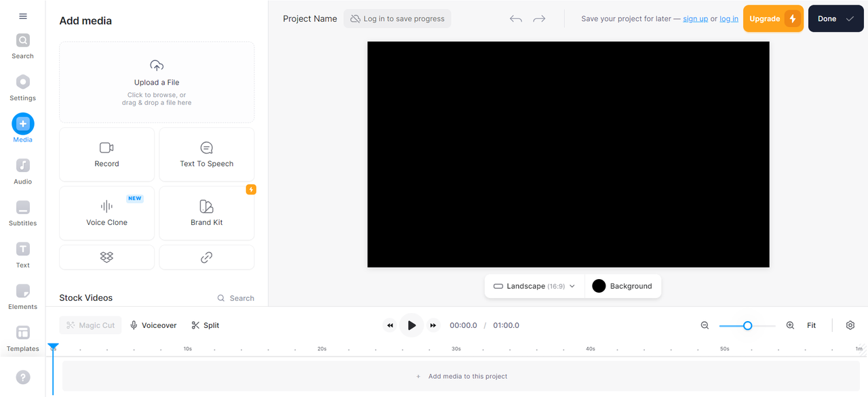Click the timeline zoom out icon
Viewport: 868px width, 397px height.
705,326
